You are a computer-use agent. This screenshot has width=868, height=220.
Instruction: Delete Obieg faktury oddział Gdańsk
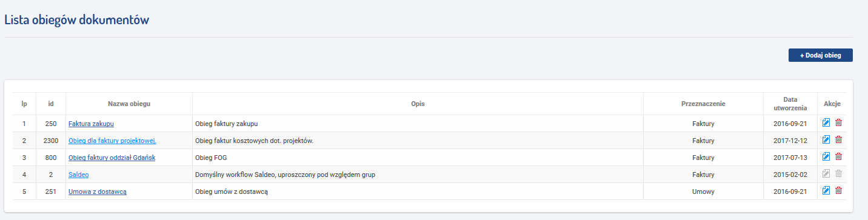coord(839,157)
